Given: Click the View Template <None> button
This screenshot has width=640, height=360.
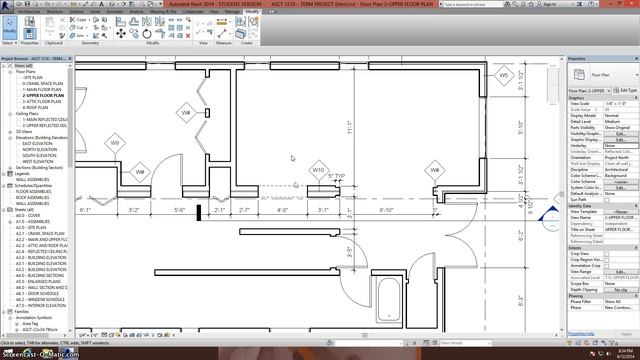Looking at the screenshot, I should 621,212.
